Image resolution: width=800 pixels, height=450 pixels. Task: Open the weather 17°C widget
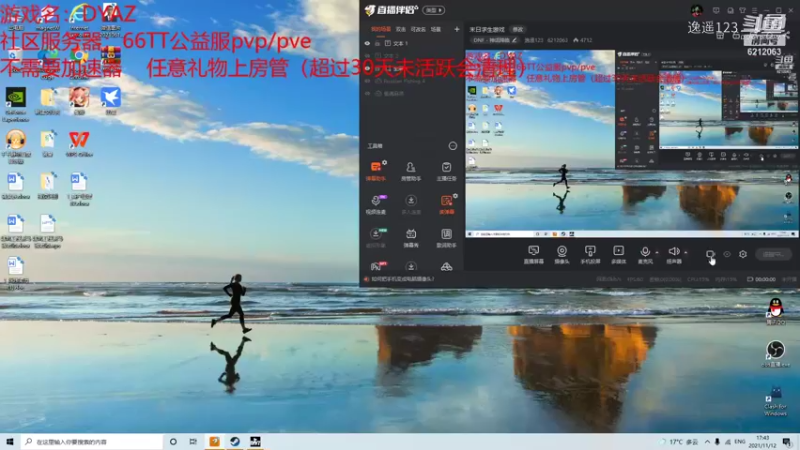tap(680, 441)
